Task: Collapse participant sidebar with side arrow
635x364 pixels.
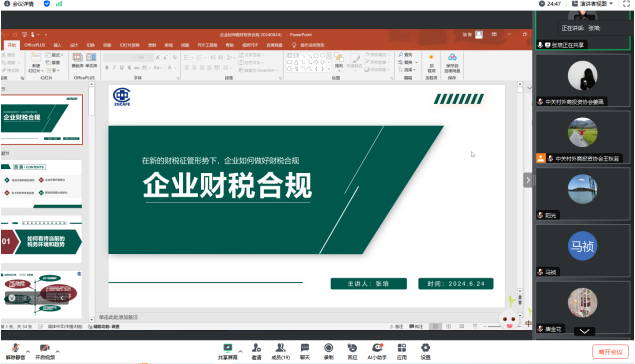Action: point(527,180)
